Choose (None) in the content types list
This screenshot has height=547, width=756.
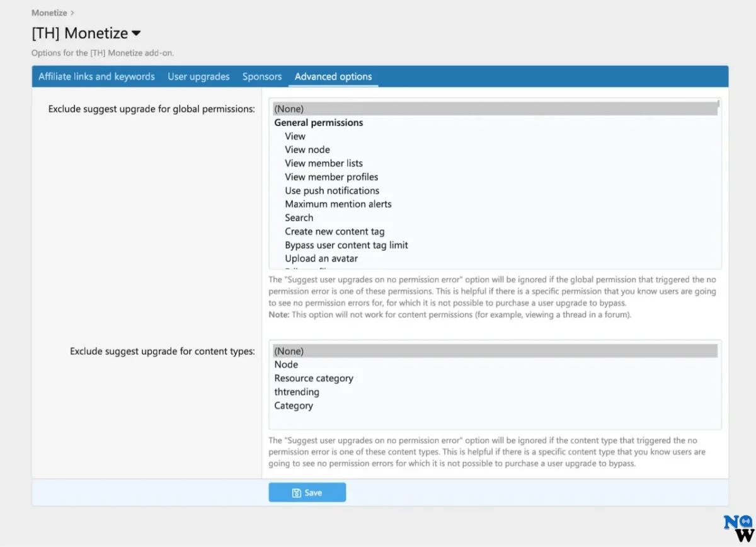tap(289, 350)
